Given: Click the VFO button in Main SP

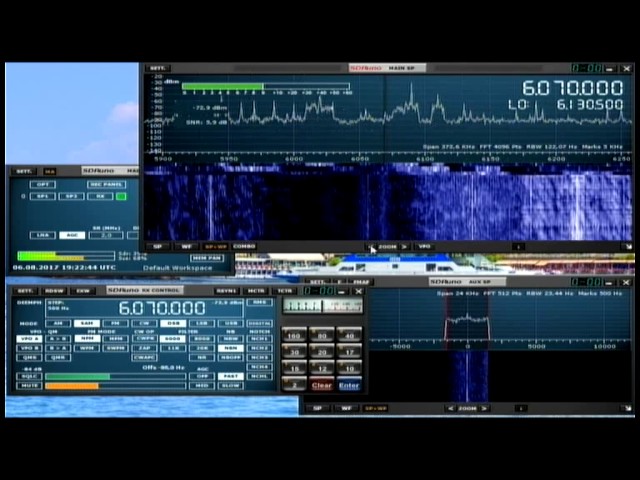Looking at the screenshot, I should click(x=424, y=247).
